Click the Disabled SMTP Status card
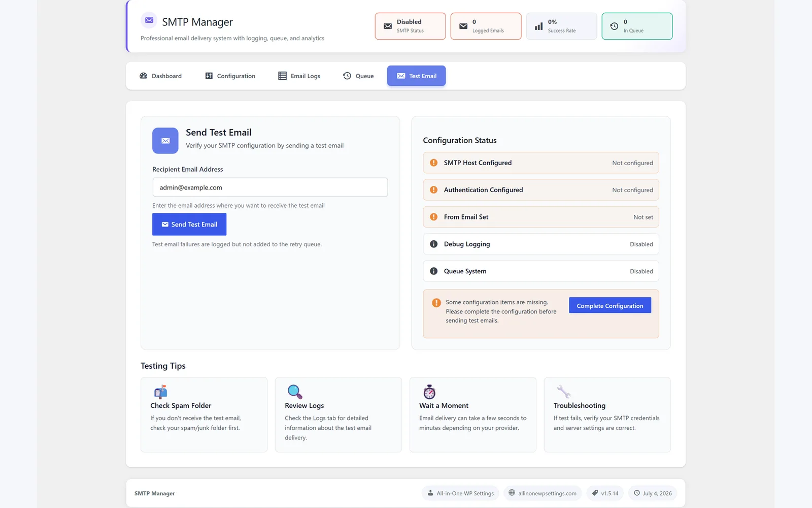Screen dimensions: 812x508 pos(410,26)
